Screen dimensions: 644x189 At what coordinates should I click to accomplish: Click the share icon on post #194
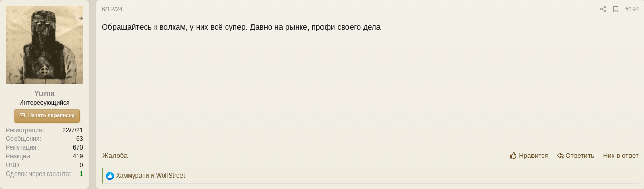603,9
